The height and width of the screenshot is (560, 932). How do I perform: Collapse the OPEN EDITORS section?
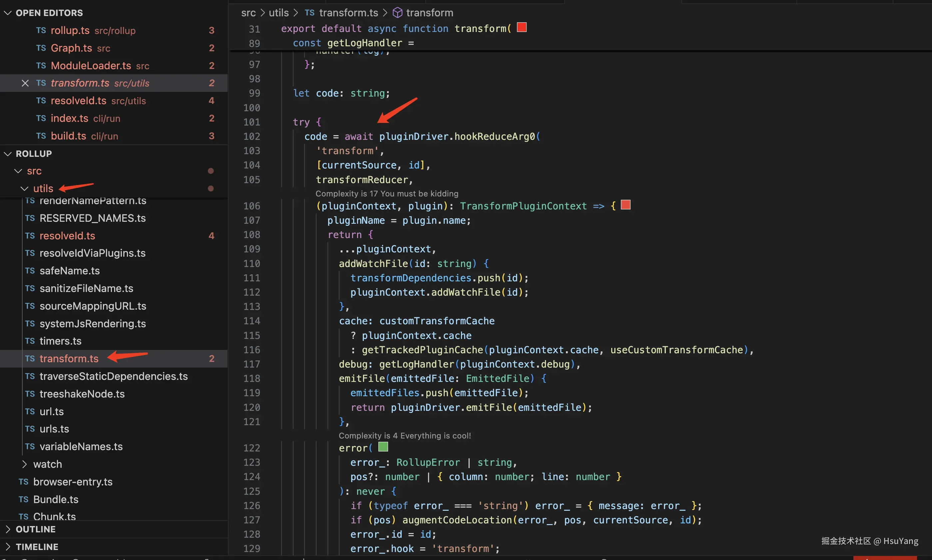click(8, 13)
